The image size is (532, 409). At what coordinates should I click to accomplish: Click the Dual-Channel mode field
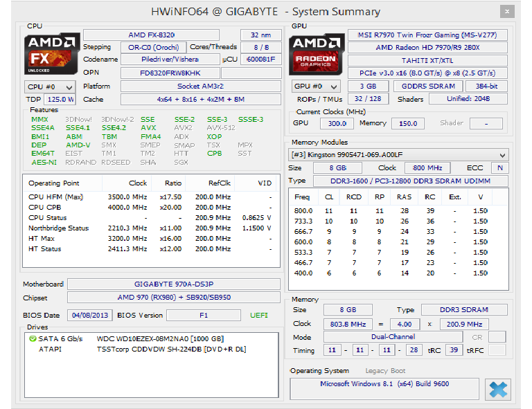(393, 337)
